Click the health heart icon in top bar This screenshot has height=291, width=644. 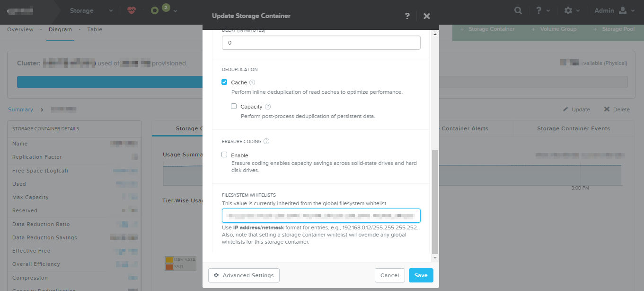pyautogui.click(x=132, y=10)
